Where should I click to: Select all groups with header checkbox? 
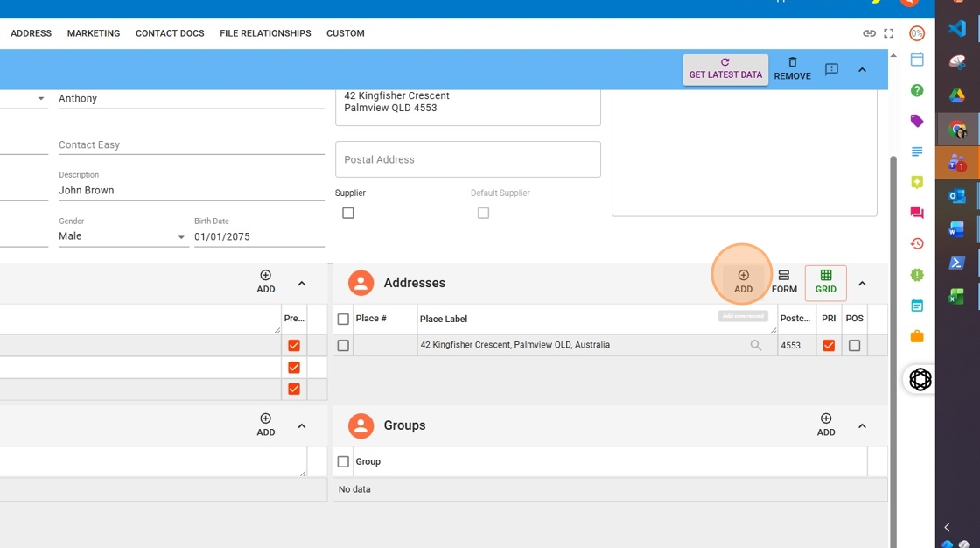[x=343, y=461]
